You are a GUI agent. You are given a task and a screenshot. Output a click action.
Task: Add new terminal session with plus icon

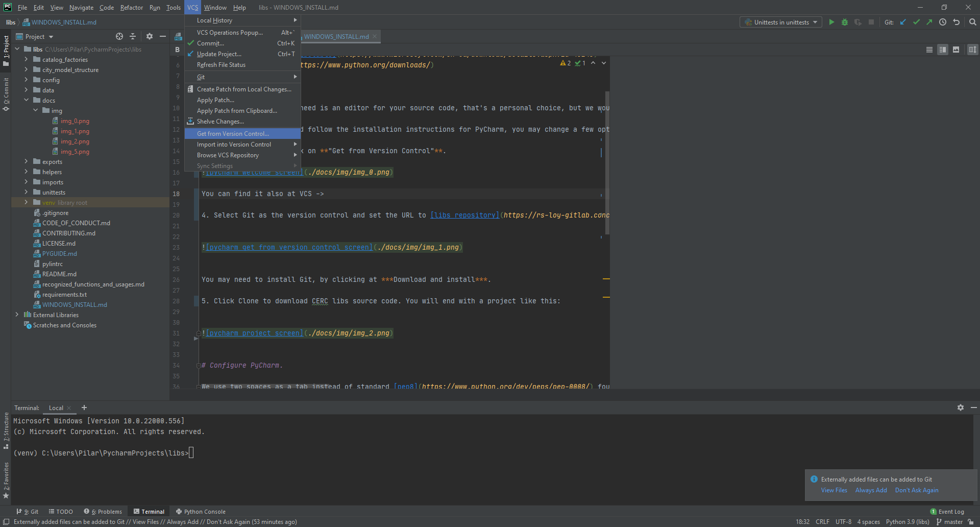point(84,408)
